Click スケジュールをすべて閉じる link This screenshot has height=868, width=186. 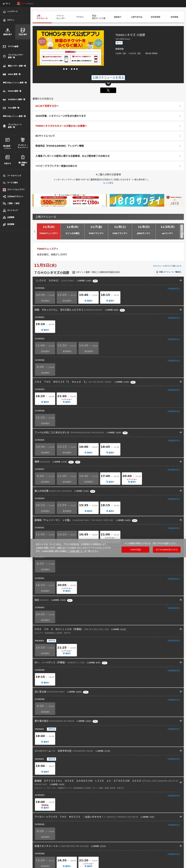167,266
